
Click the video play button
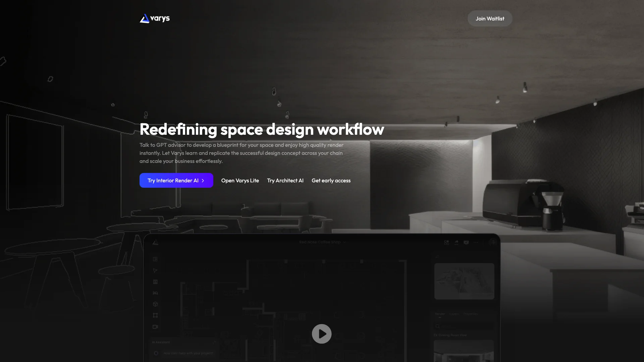(322, 334)
